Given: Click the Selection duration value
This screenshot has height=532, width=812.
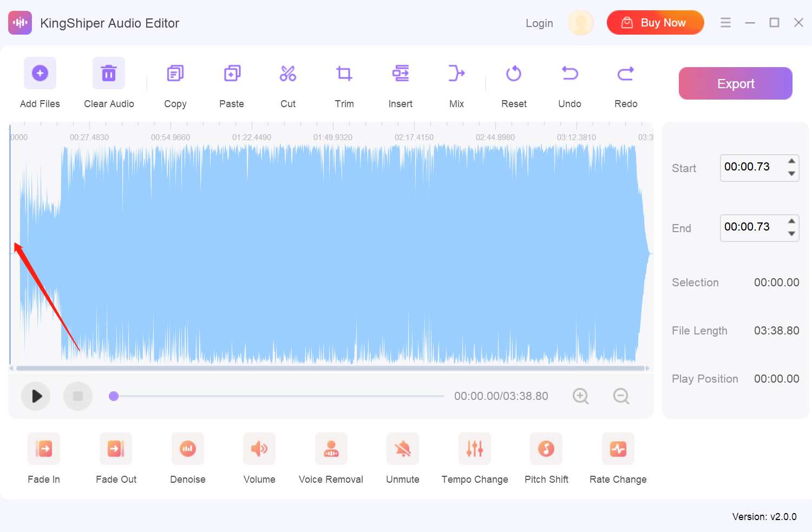Looking at the screenshot, I should coord(777,283).
